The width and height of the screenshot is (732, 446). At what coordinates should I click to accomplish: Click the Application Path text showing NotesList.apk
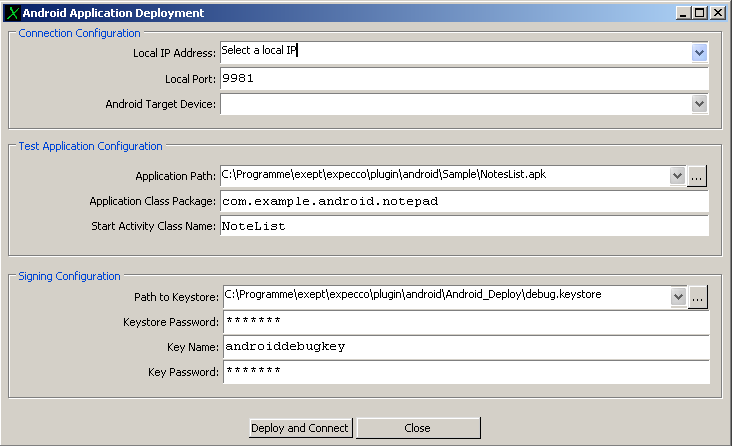(x=443, y=176)
